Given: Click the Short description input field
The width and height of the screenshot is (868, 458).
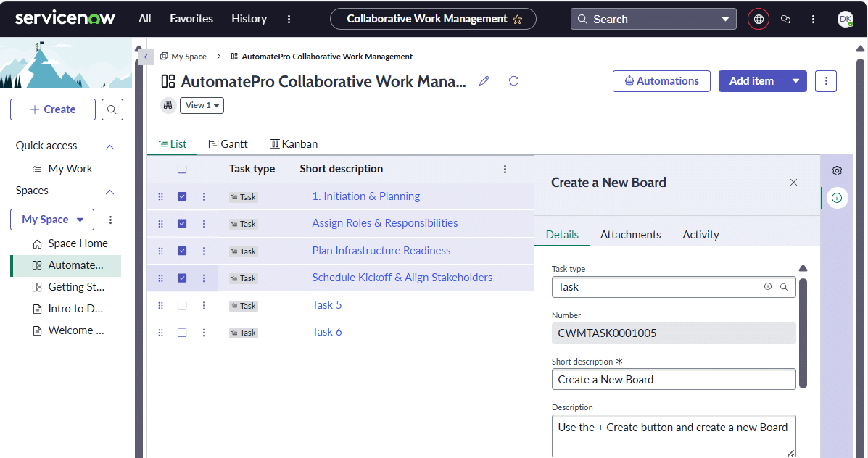Looking at the screenshot, I should pyautogui.click(x=673, y=379).
